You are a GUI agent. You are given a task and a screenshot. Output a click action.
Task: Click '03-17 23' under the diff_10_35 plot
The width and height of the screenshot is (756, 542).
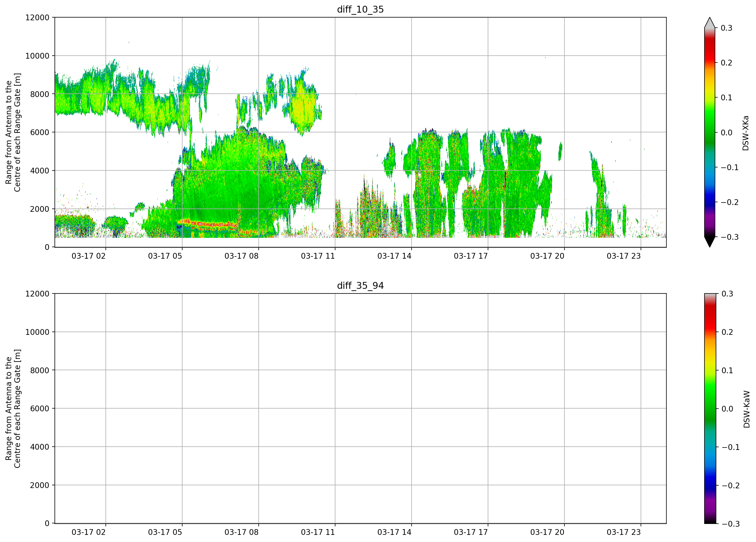(624, 256)
